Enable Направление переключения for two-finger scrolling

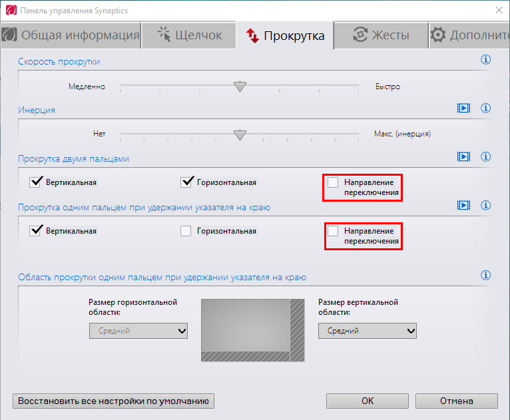(333, 182)
